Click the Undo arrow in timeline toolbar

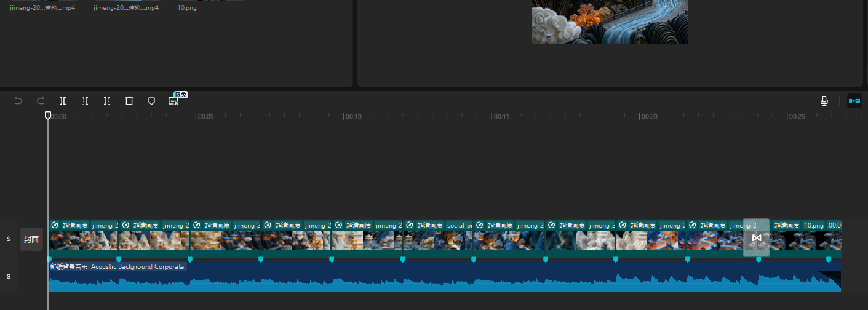[x=18, y=101]
